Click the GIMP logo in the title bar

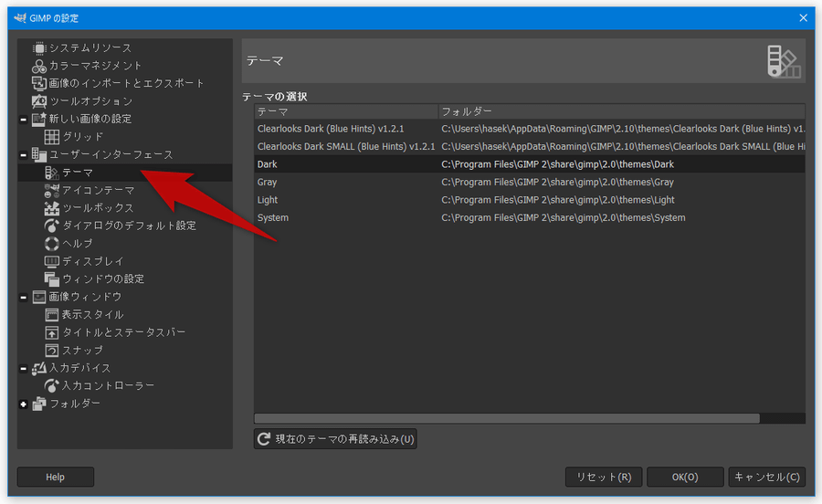pos(20,18)
